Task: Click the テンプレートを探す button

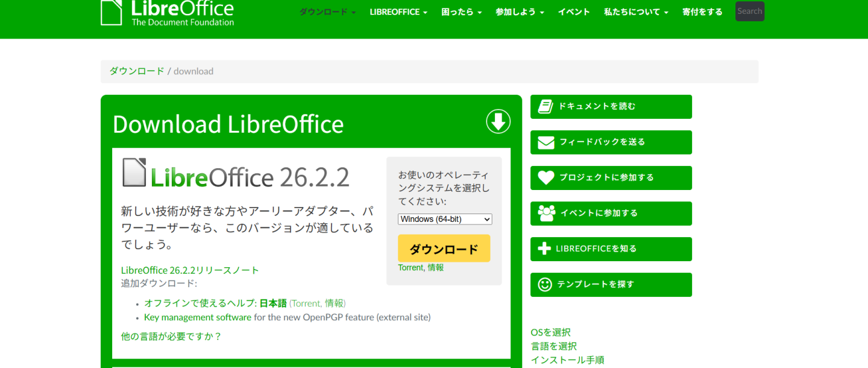Action: pyautogui.click(x=611, y=284)
